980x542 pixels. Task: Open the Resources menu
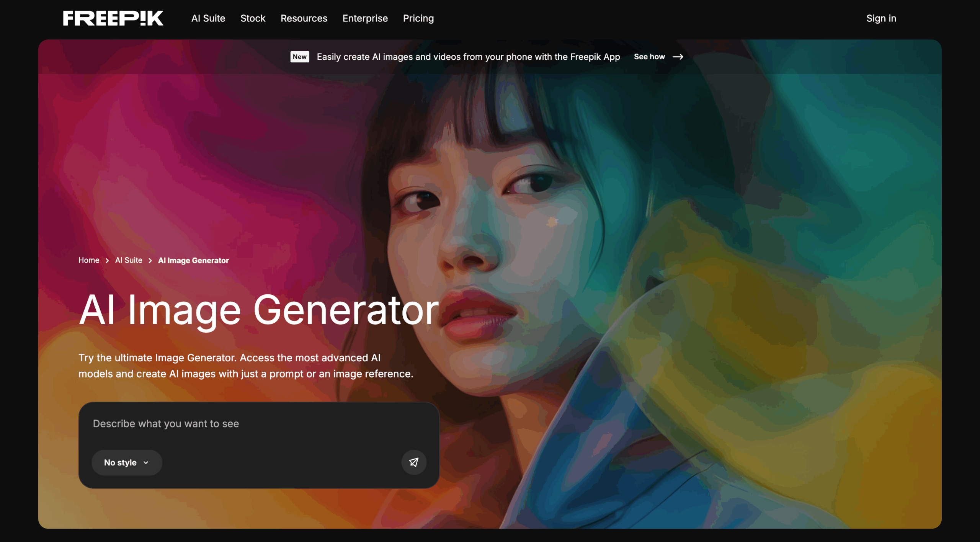click(x=304, y=18)
